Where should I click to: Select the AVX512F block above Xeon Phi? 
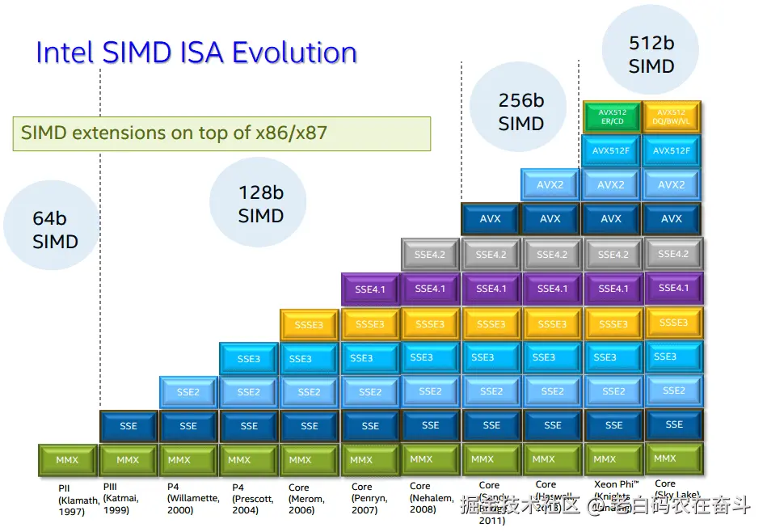(612, 150)
